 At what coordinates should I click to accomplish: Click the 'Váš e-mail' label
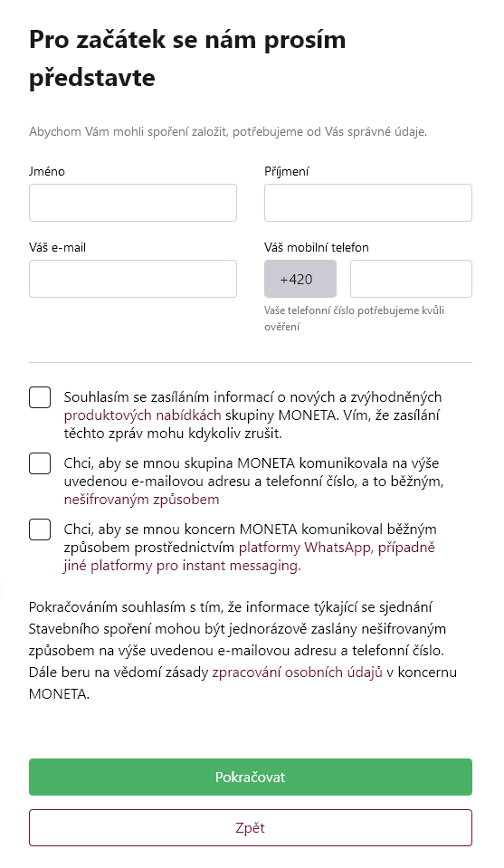[58, 247]
